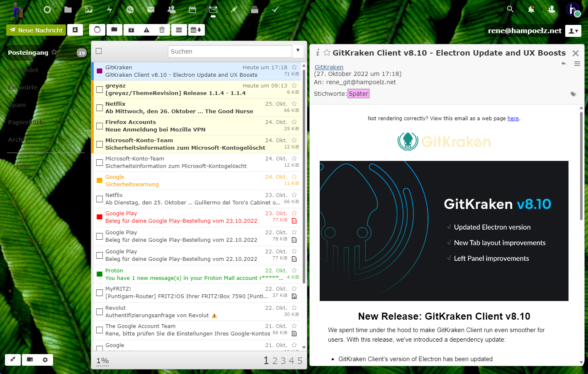The height and width of the screenshot is (374, 588).
Task: Check the Revolut message checkbox
Action: (x=100, y=312)
